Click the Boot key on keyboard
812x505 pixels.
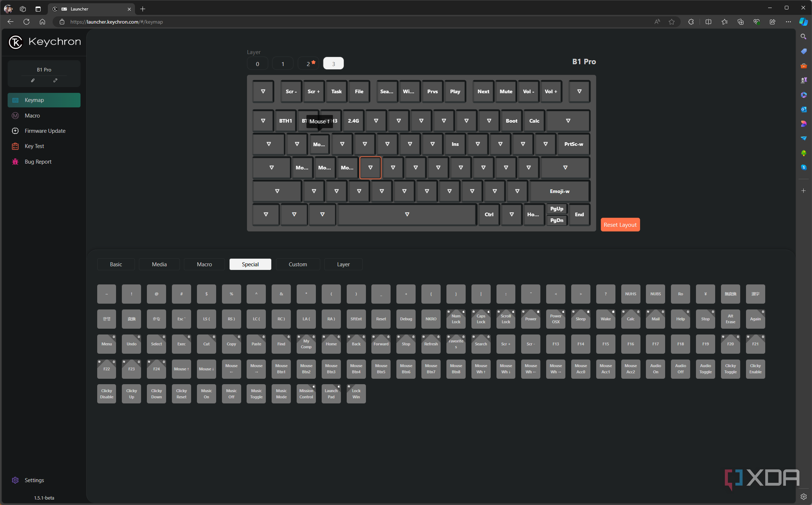pos(511,121)
